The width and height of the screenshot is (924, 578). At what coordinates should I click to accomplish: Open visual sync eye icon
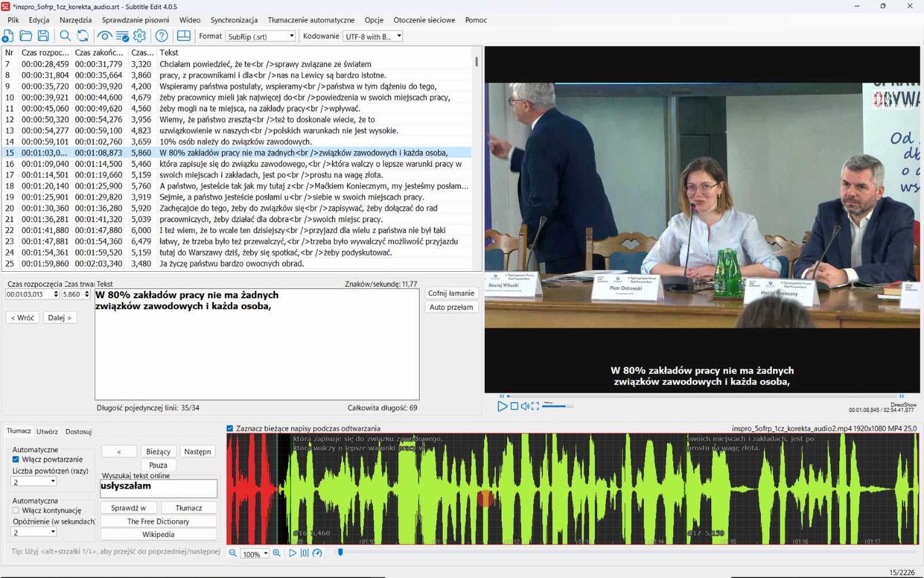(105, 36)
